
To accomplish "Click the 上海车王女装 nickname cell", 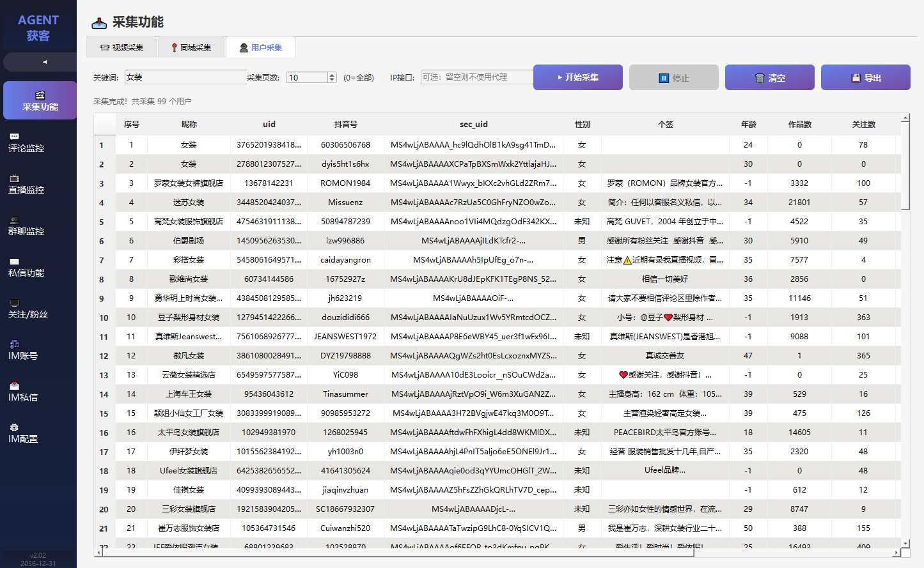I will 189,394.
